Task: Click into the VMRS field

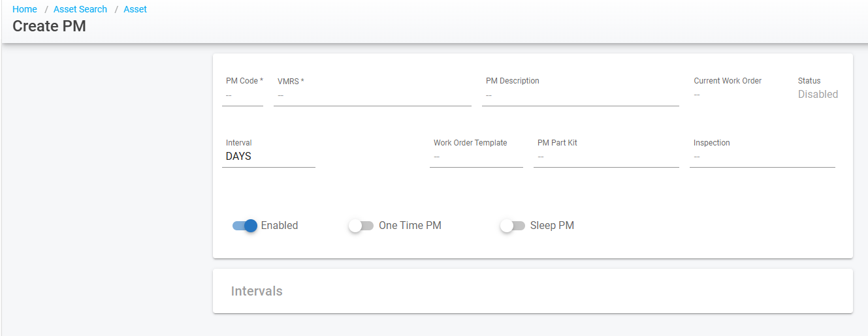Action: pos(372,95)
